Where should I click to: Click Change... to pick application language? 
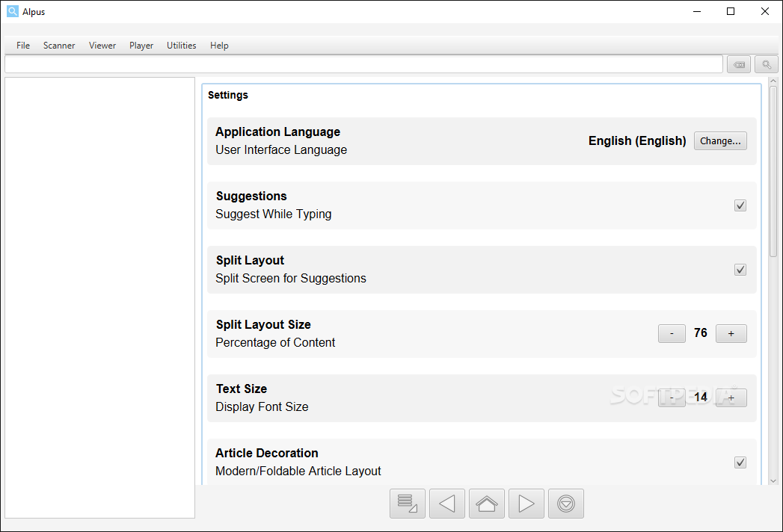pyautogui.click(x=720, y=140)
